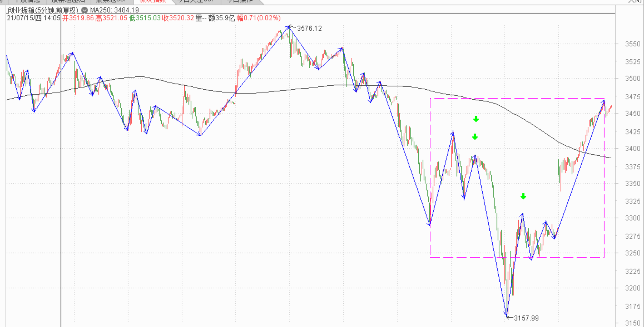
Task: Click the middle green down-arrow marker
Action: coord(475,137)
